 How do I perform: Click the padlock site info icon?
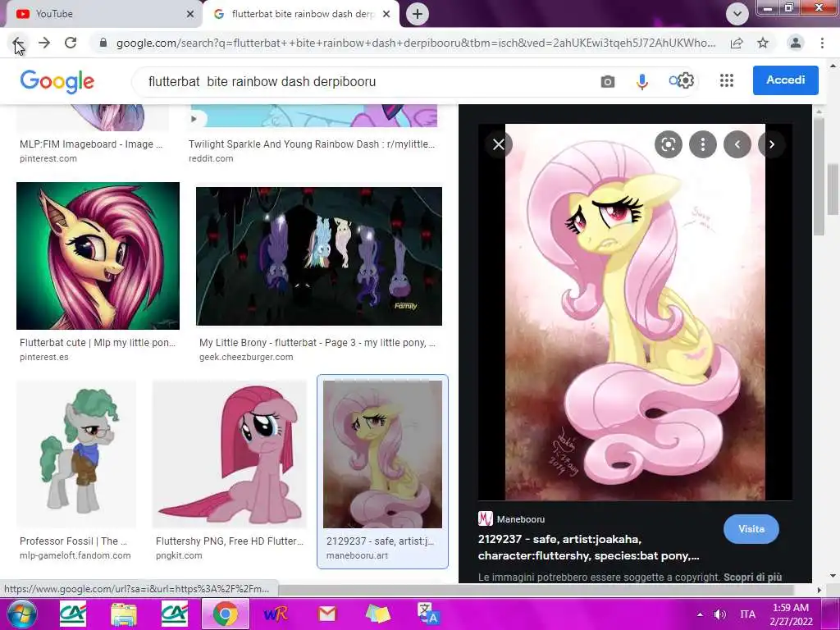103,43
